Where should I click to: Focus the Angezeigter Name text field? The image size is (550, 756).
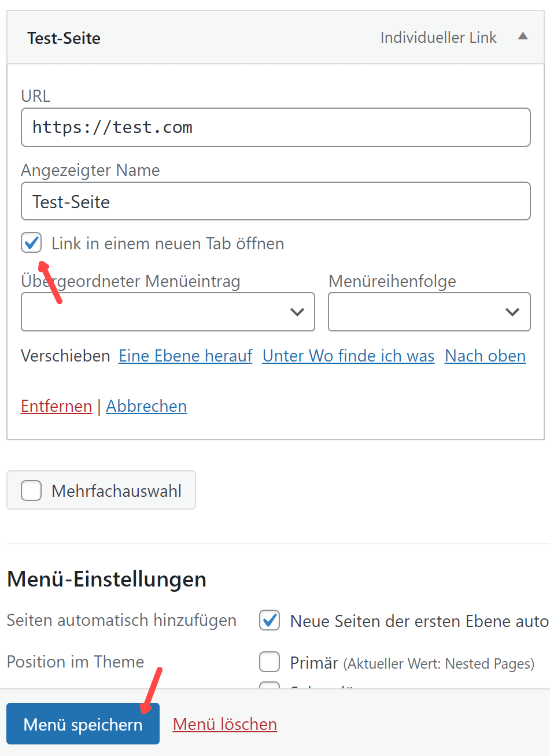275,201
